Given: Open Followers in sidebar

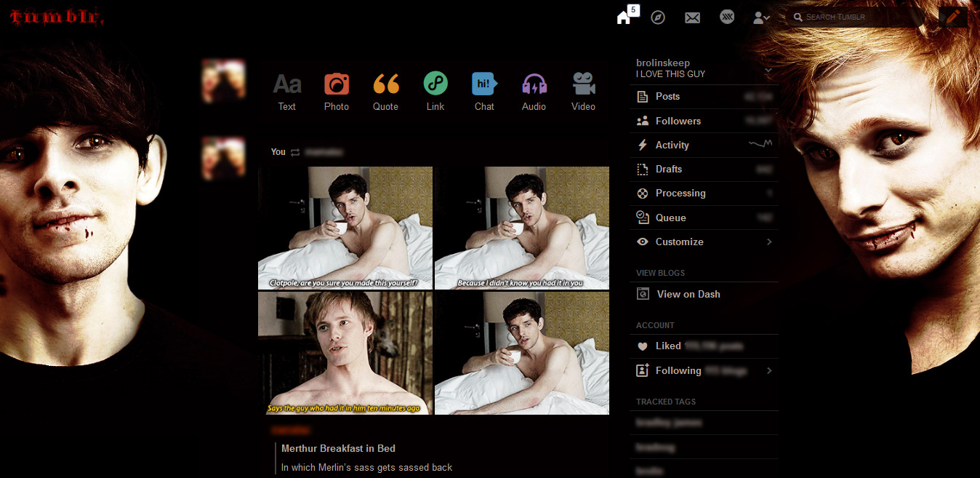Looking at the screenshot, I should (704, 121).
